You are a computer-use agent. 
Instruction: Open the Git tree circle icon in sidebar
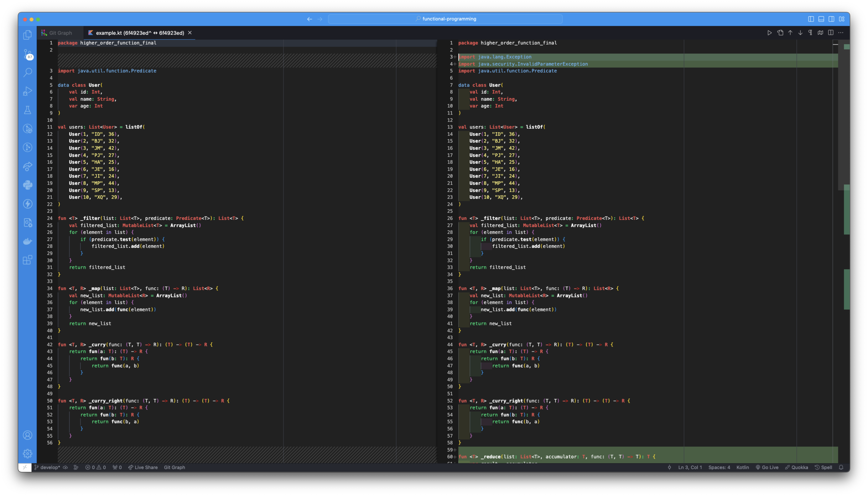(28, 147)
